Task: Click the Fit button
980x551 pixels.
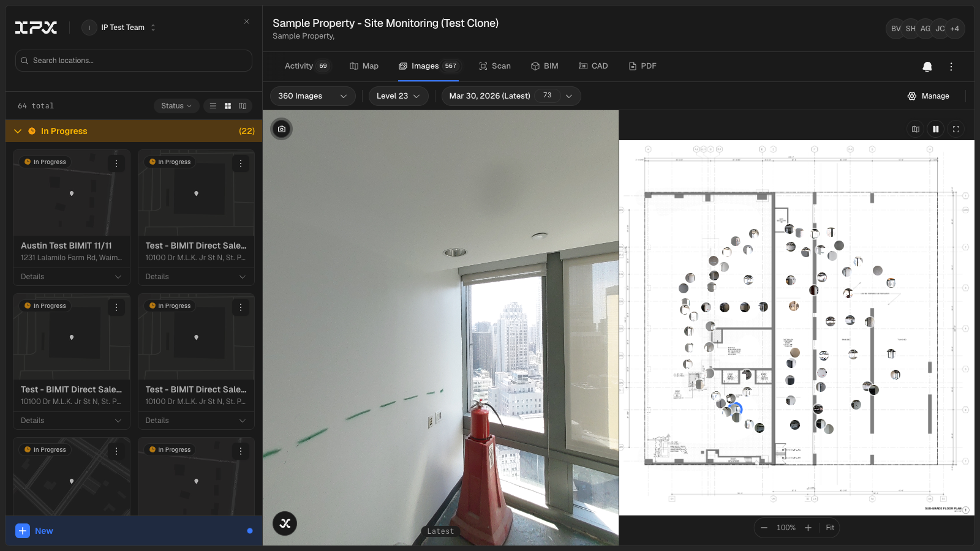Action: click(830, 528)
